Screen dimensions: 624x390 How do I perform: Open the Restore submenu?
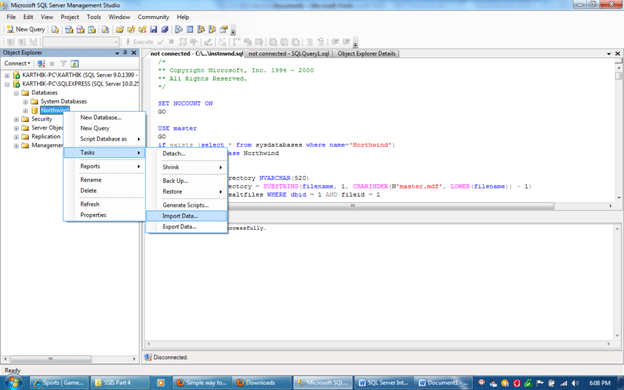click(x=187, y=191)
